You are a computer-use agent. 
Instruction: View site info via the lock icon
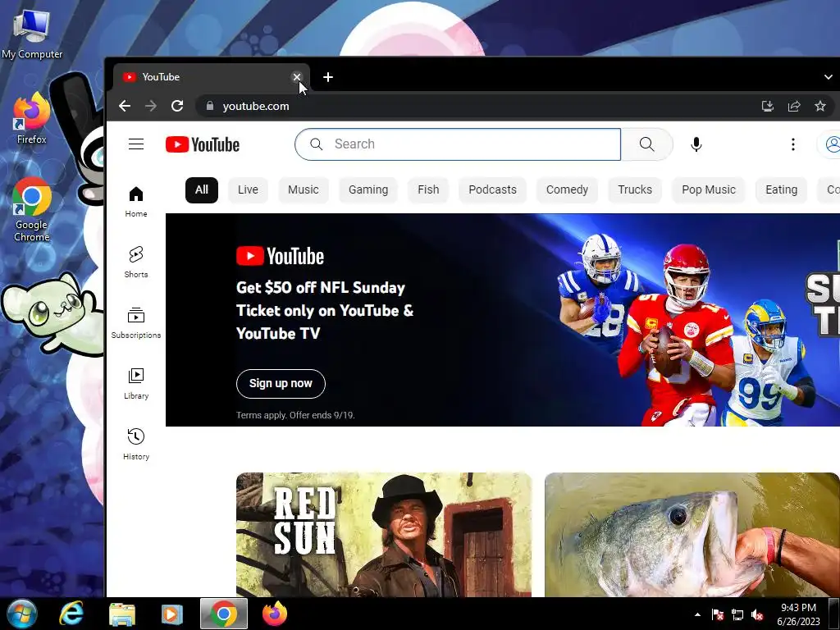210,106
